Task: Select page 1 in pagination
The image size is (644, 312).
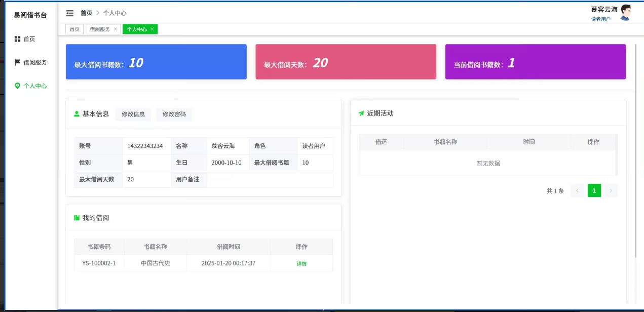Action: click(594, 190)
